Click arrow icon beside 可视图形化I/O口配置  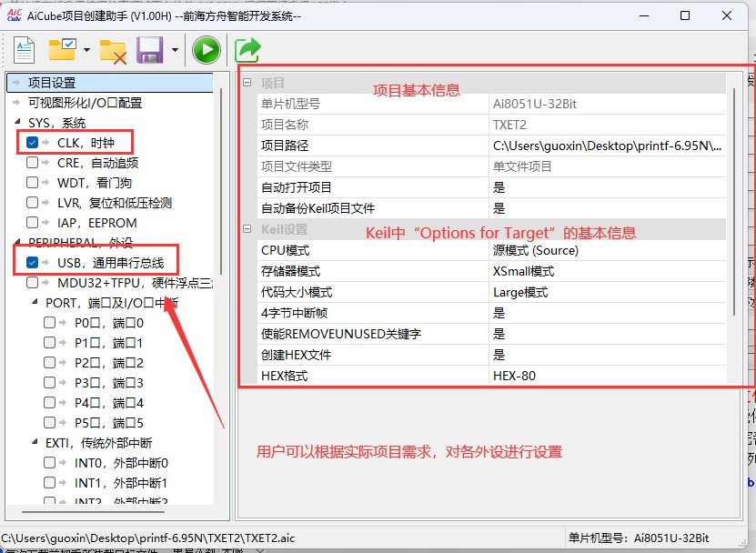pyautogui.click(x=17, y=103)
